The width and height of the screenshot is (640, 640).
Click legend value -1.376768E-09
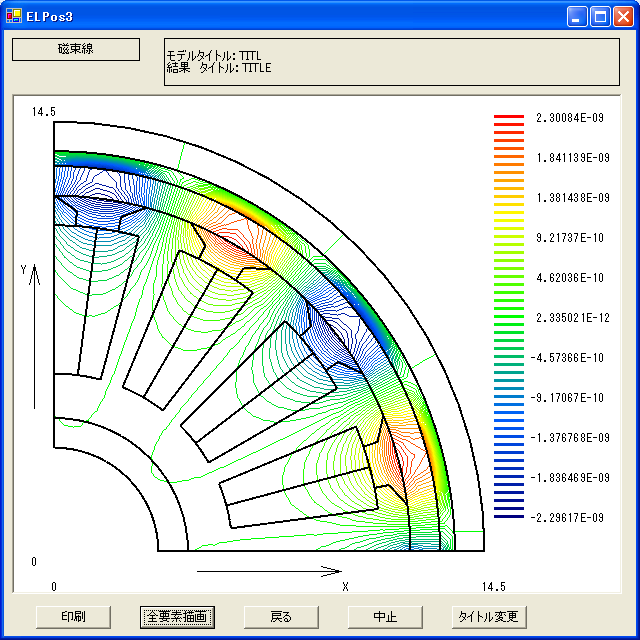pyautogui.click(x=570, y=438)
